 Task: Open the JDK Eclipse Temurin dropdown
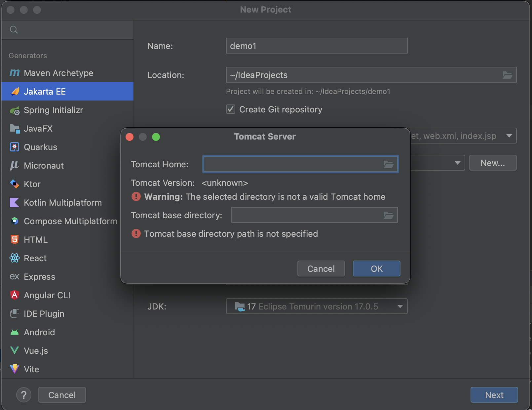tap(317, 306)
